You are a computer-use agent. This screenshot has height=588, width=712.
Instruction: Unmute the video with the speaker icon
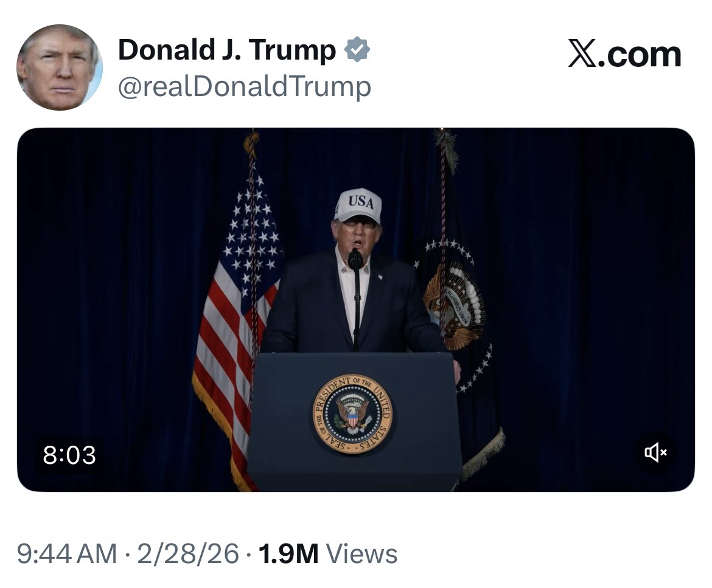tap(656, 452)
